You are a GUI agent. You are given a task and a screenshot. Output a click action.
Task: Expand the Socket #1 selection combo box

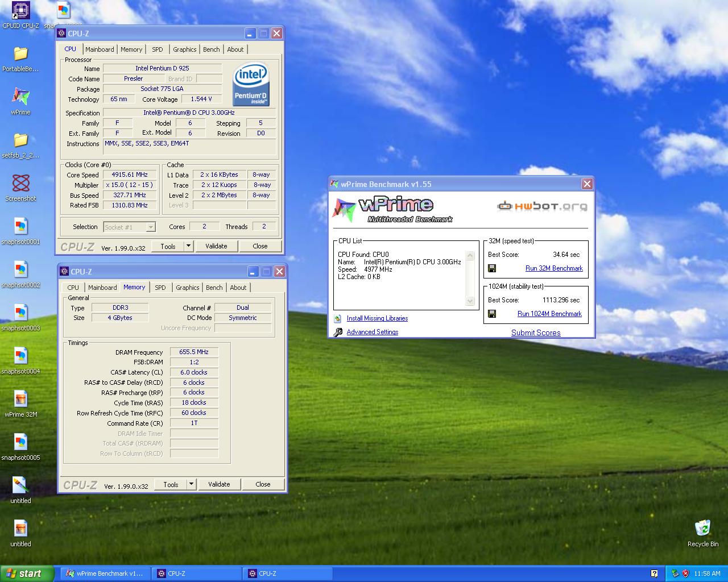click(150, 227)
